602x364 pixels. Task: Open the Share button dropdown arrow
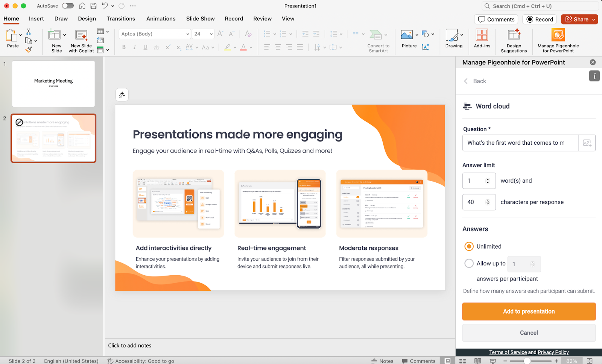click(594, 19)
